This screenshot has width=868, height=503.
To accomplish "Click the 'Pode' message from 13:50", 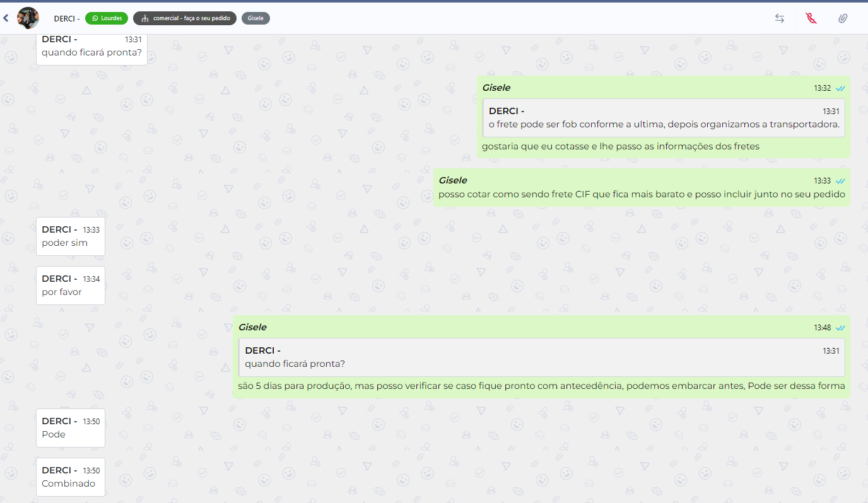I will (x=70, y=428).
